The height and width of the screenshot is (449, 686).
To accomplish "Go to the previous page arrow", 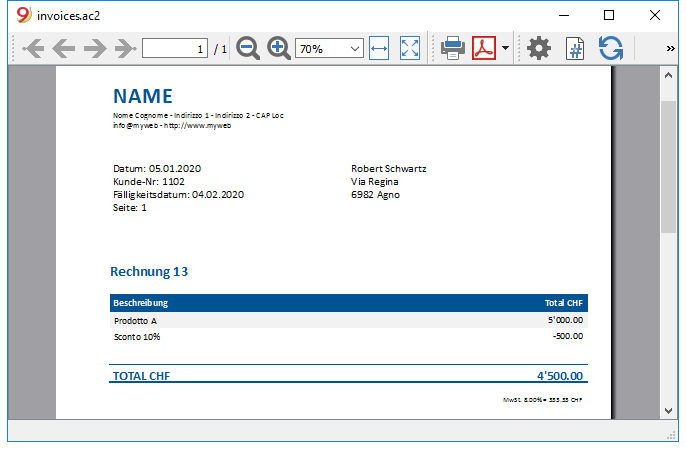I will [x=64, y=48].
